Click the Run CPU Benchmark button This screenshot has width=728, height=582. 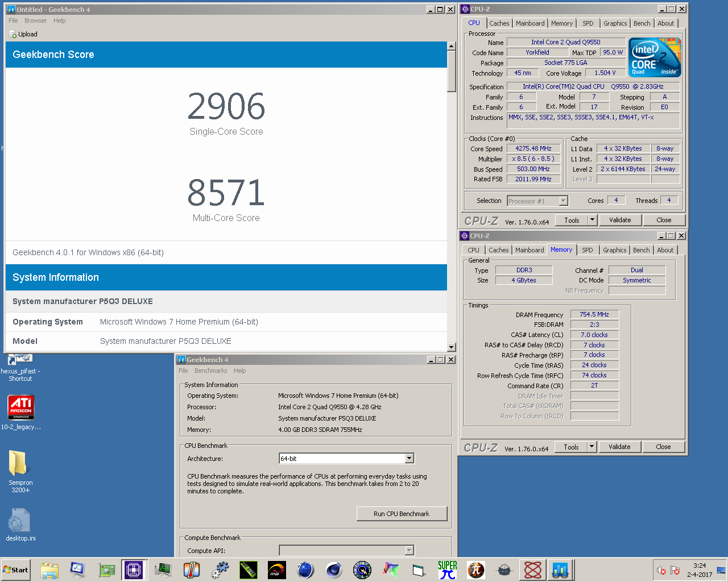coord(402,514)
